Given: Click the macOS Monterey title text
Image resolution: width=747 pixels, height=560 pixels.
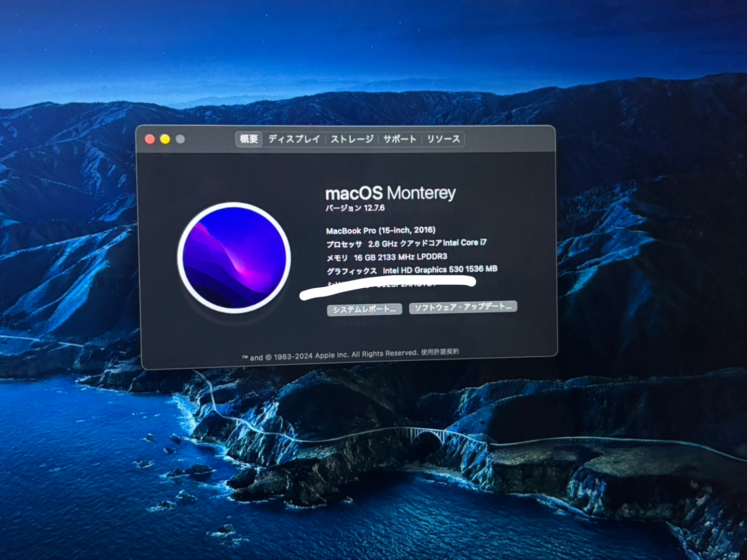Looking at the screenshot, I should (390, 193).
